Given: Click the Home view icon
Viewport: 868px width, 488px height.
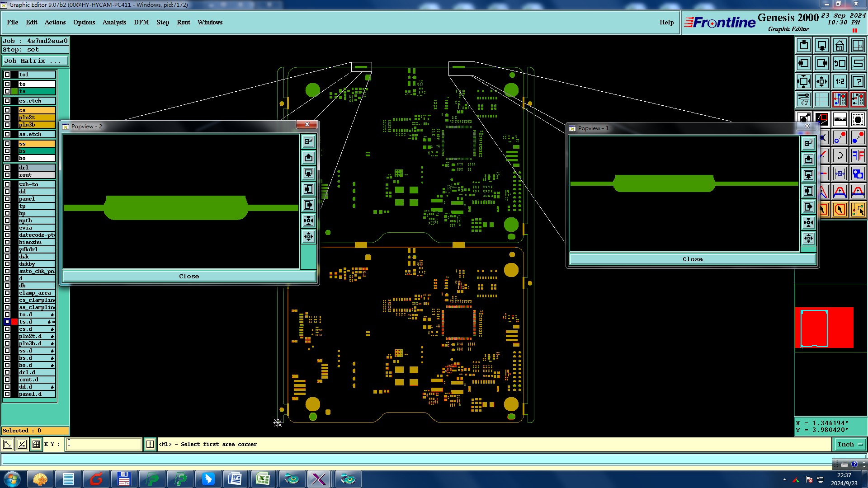Looking at the screenshot, I should pyautogui.click(x=840, y=45).
